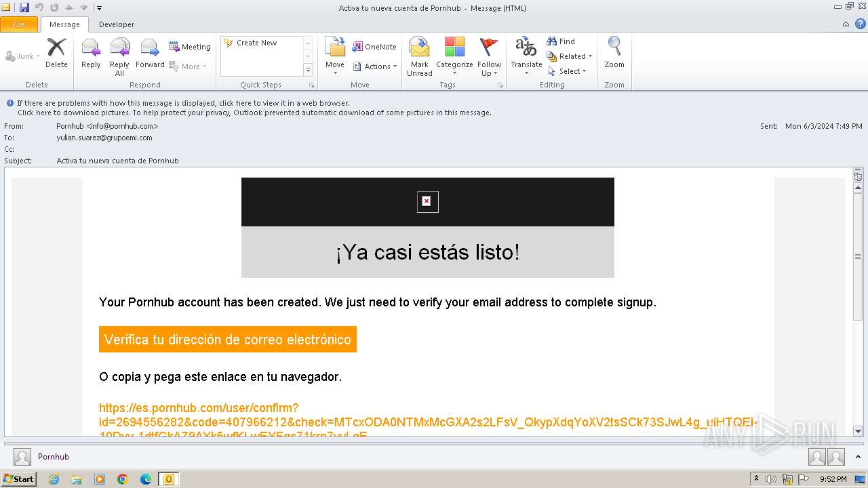Image resolution: width=868 pixels, height=488 pixels.
Task: Go to next item arrow
Action: tap(84, 7)
